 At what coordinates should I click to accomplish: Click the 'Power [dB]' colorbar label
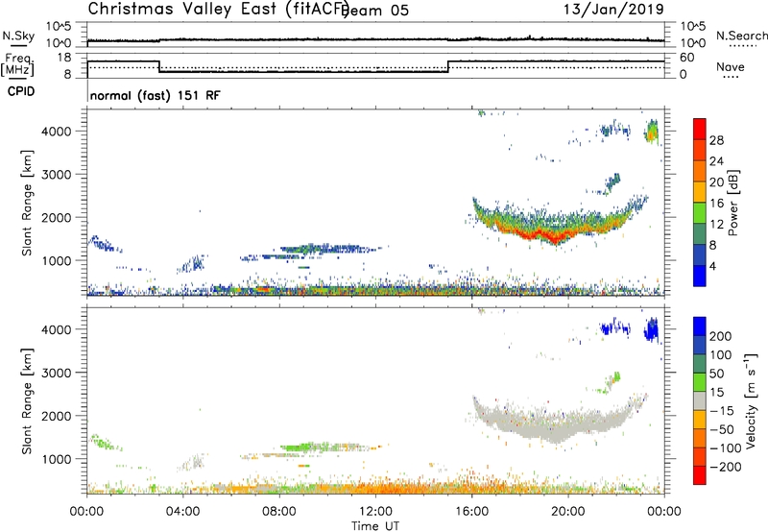pos(732,203)
